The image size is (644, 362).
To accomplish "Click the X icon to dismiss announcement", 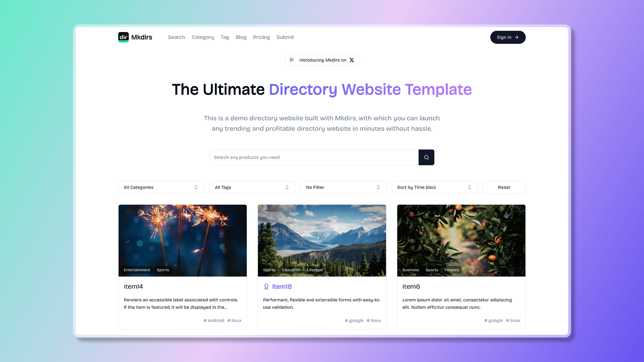I will pyautogui.click(x=352, y=60).
